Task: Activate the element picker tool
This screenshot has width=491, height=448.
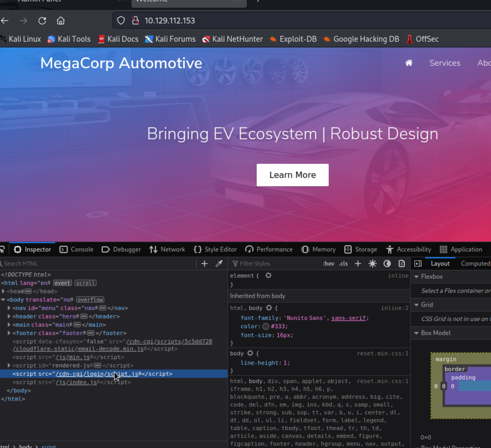Action: [2, 249]
